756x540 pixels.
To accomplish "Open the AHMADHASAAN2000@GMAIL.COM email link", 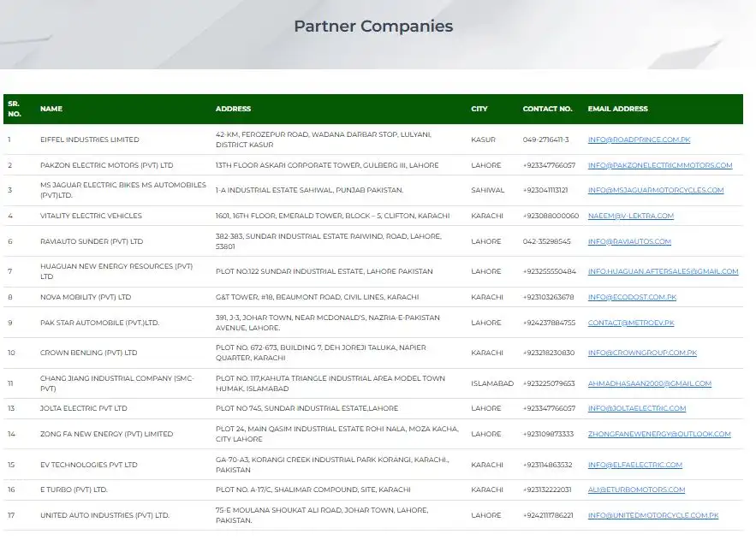I will click(x=650, y=383).
